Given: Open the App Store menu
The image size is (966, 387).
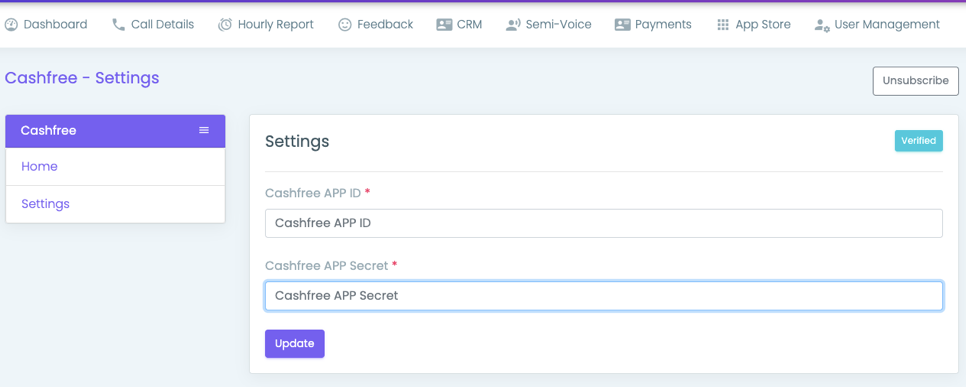Looking at the screenshot, I should point(753,25).
